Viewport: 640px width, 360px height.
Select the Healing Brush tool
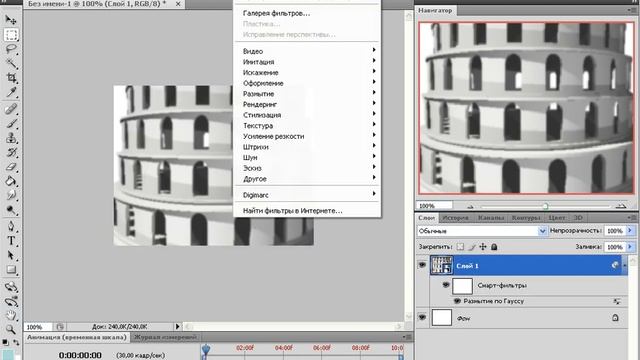pos(11,109)
